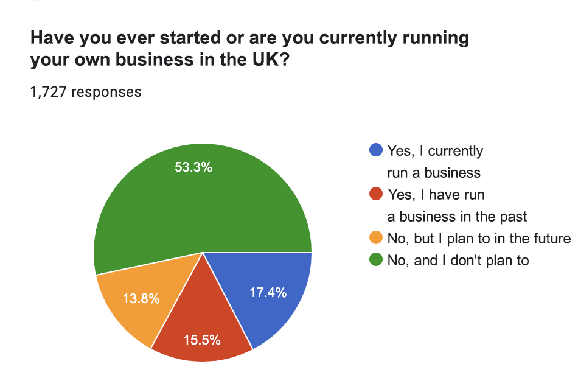Click the '1,727 responses' count text
The width and height of the screenshot is (578, 392).
click(x=86, y=92)
